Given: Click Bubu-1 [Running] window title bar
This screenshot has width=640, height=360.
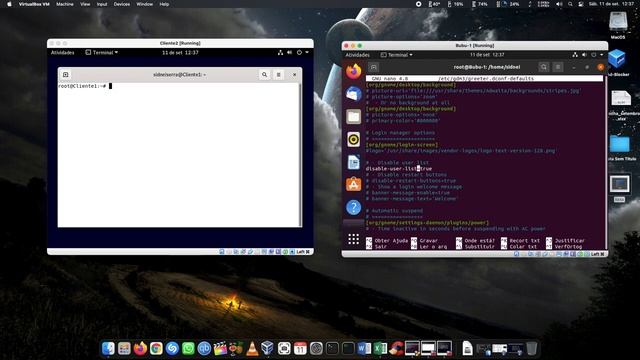Looking at the screenshot, I should click(x=475, y=45).
